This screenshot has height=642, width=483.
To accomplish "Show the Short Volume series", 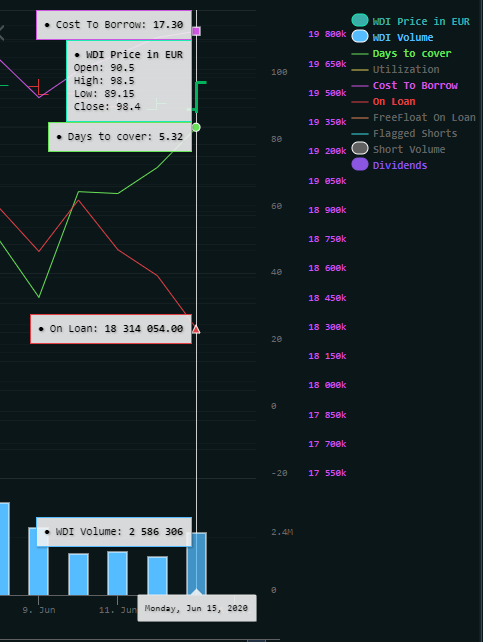I will (398, 149).
